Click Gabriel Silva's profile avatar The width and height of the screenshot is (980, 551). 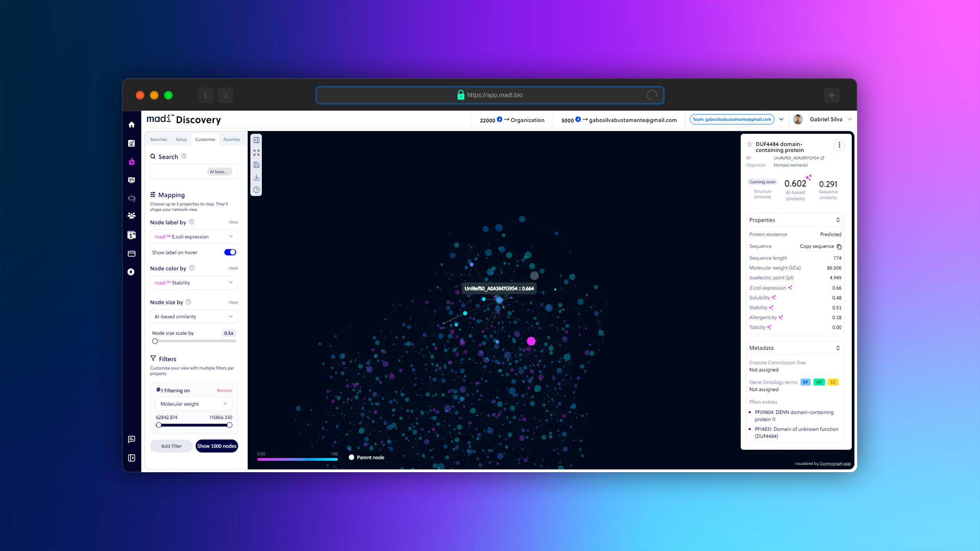coord(798,119)
